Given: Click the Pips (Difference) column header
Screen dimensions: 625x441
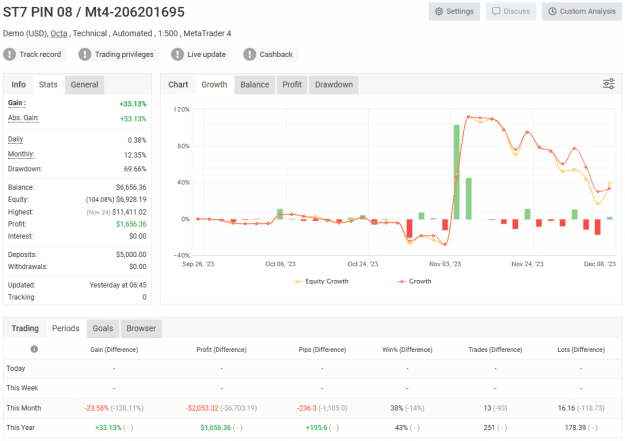Looking at the screenshot, I should [322, 350].
